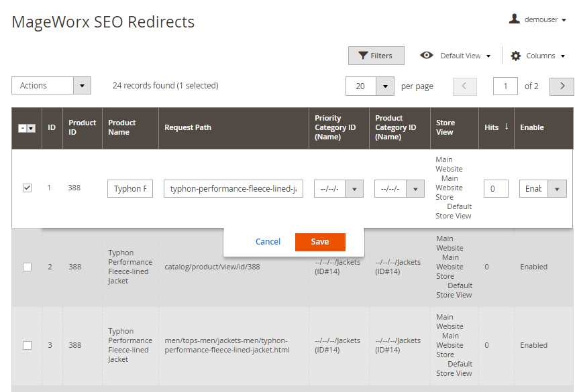Open the Actions dropdown

51,86
